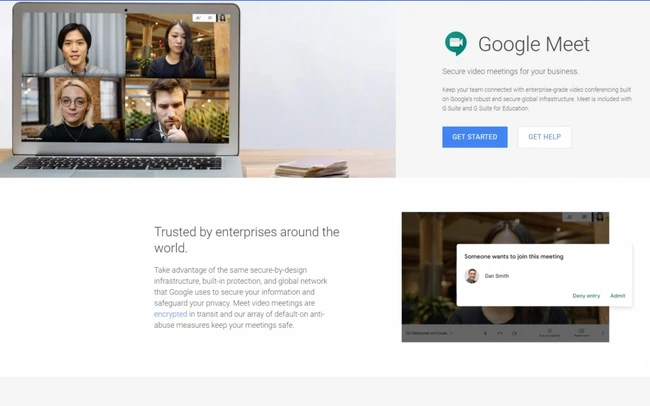Image resolution: width=650 pixels, height=406 pixels.
Task: Click the 'Someone wants to join this meeting' text
Action: pyautogui.click(x=514, y=256)
